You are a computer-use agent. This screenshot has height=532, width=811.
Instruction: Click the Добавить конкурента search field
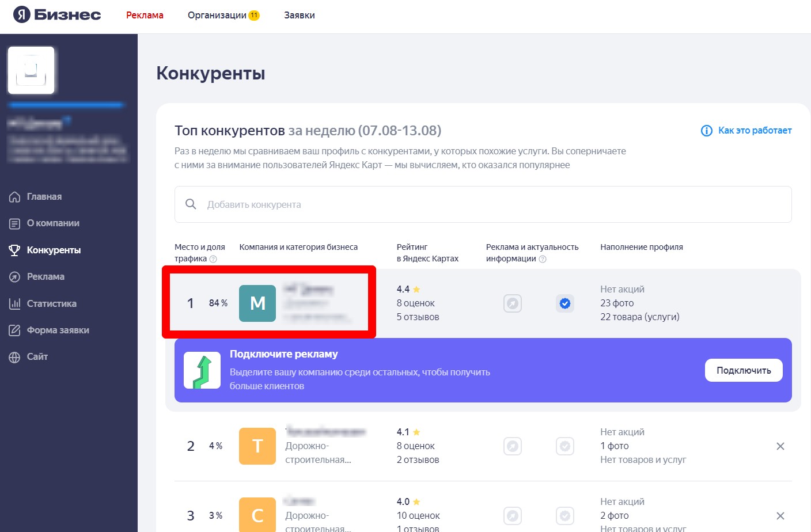pyautogui.click(x=483, y=204)
